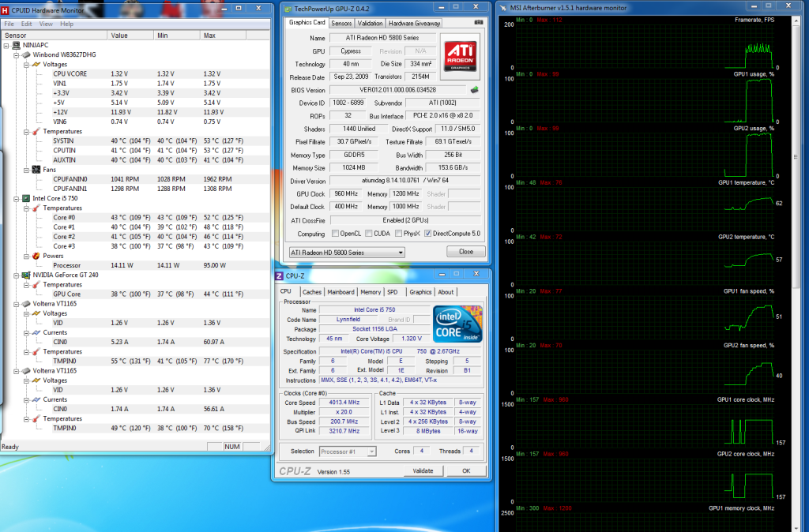
Task: Collapse the NVIDIA GeForce GT 240 node
Action: pyautogui.click(x=16, y=275)
